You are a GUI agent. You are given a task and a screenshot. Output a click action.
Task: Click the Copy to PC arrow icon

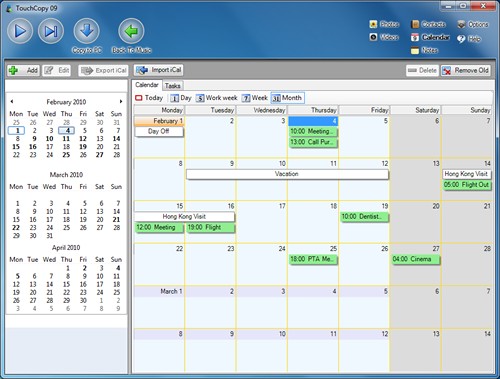click(x=87, y=31)
